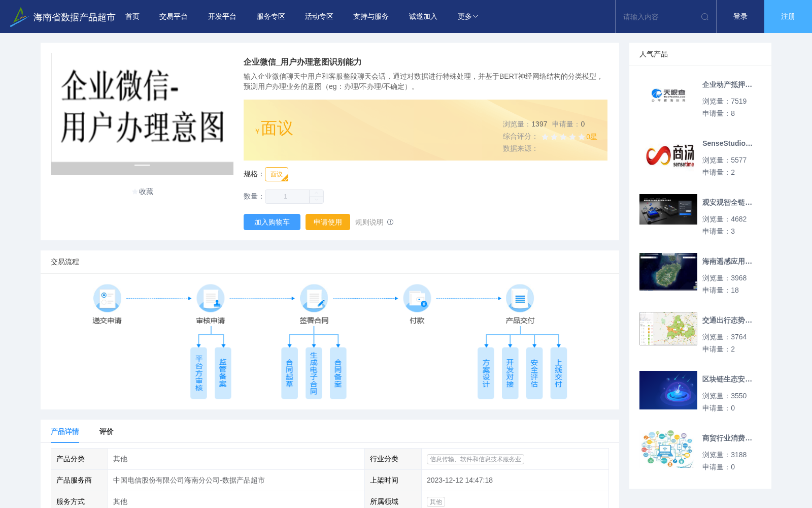
Task: Open 支持与服务 menu item
Action: point(371,17)
